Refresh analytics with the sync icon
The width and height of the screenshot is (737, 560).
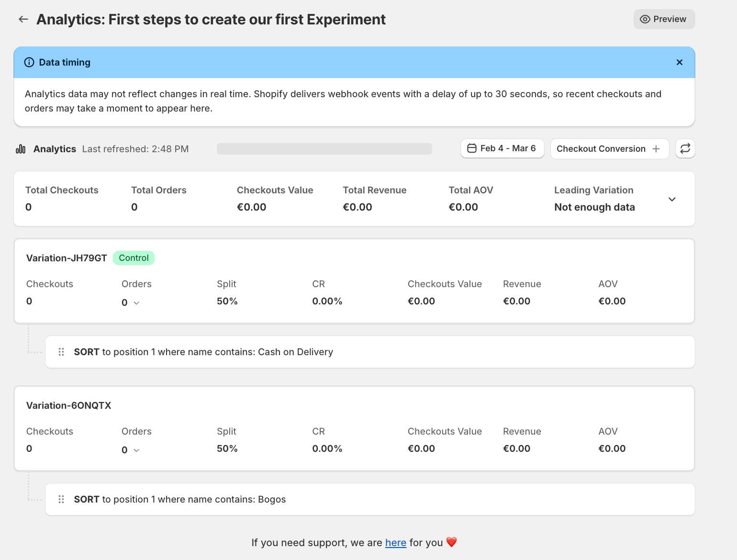[685, 148]
